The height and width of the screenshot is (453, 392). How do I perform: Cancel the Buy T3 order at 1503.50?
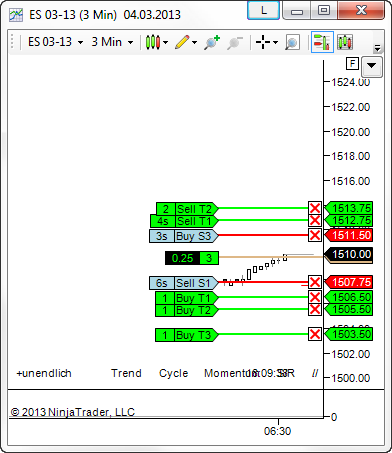tap(315, 334)
